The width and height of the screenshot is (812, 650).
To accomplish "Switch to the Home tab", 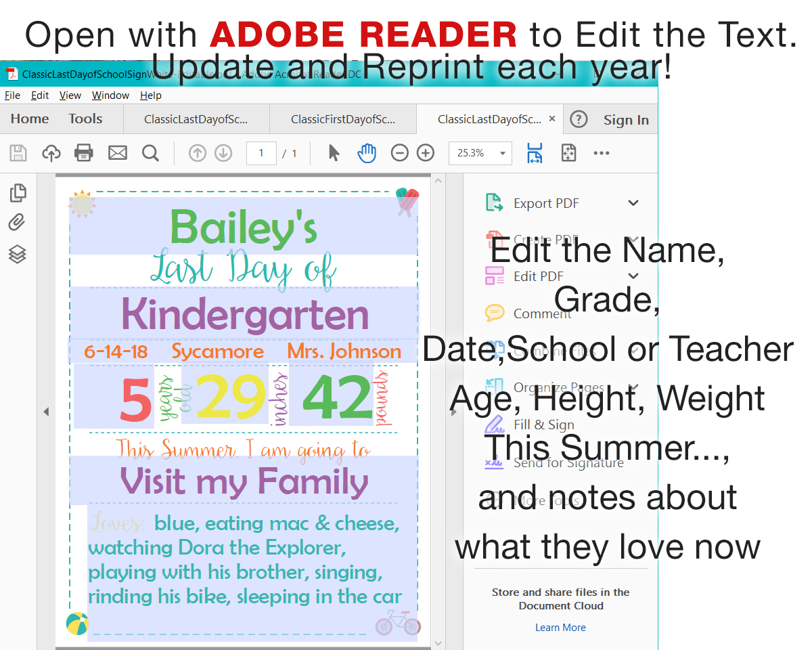I will (30, 119).
